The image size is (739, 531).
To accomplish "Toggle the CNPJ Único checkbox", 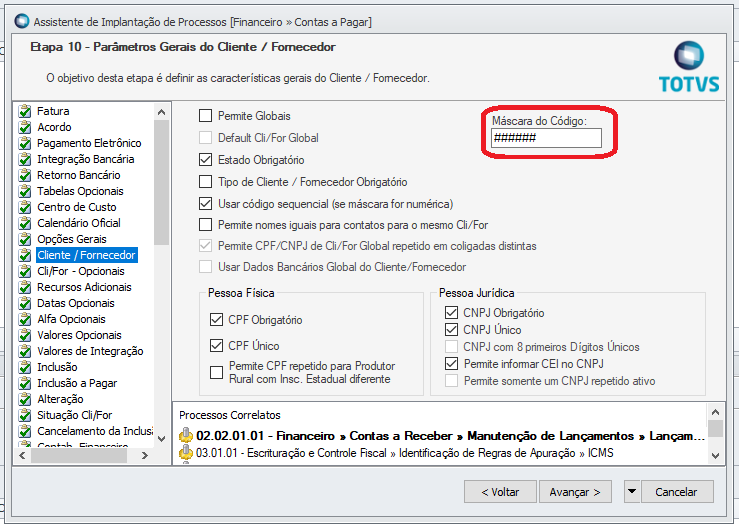I will pyautogui.click(x=452, y=329).
